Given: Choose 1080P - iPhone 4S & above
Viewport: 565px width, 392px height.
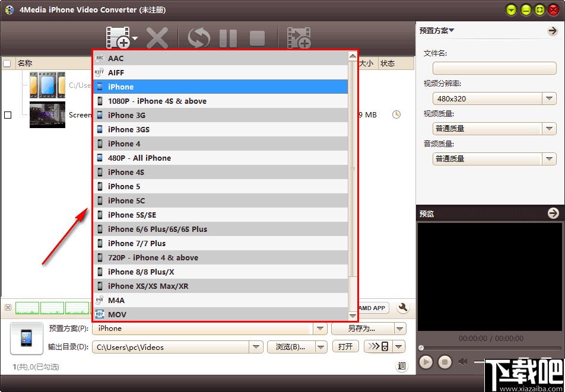Looking at the screenshot, I should [x=221, y=101].
